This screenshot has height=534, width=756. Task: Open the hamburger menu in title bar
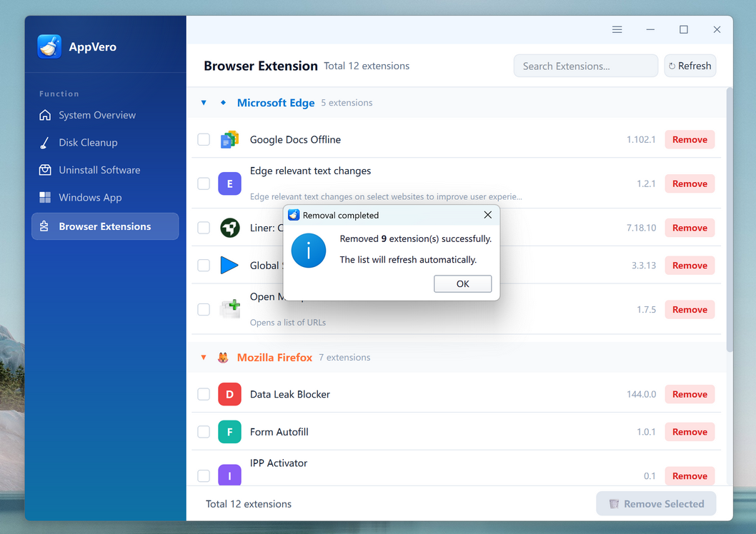tap(617, 30)
